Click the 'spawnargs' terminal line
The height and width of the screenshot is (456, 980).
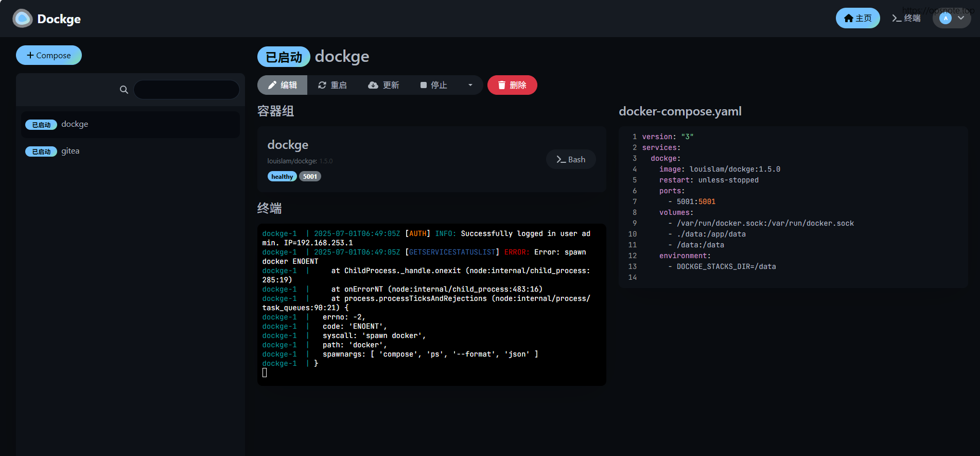400,354
